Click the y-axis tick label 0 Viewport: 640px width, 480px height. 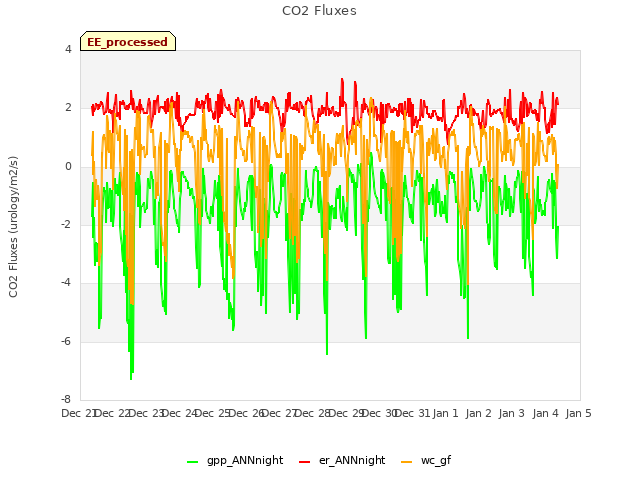pos(68,167)
